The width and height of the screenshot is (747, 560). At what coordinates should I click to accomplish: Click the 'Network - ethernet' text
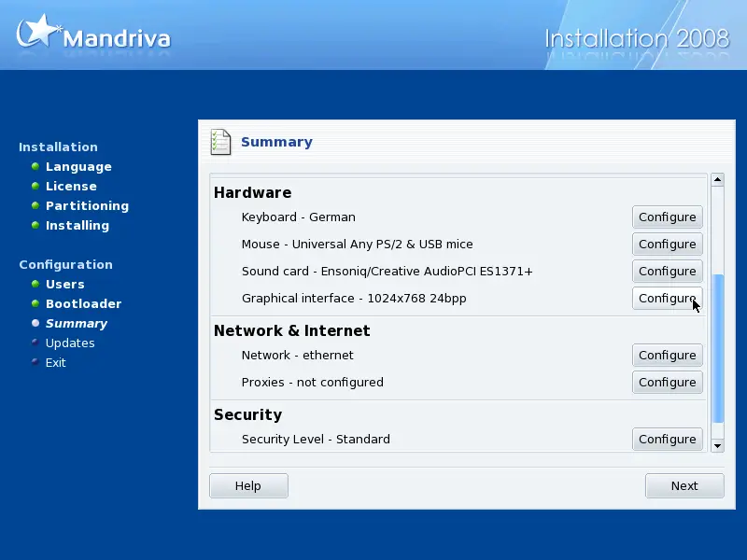pyautogui.click(x=297, y=356)
